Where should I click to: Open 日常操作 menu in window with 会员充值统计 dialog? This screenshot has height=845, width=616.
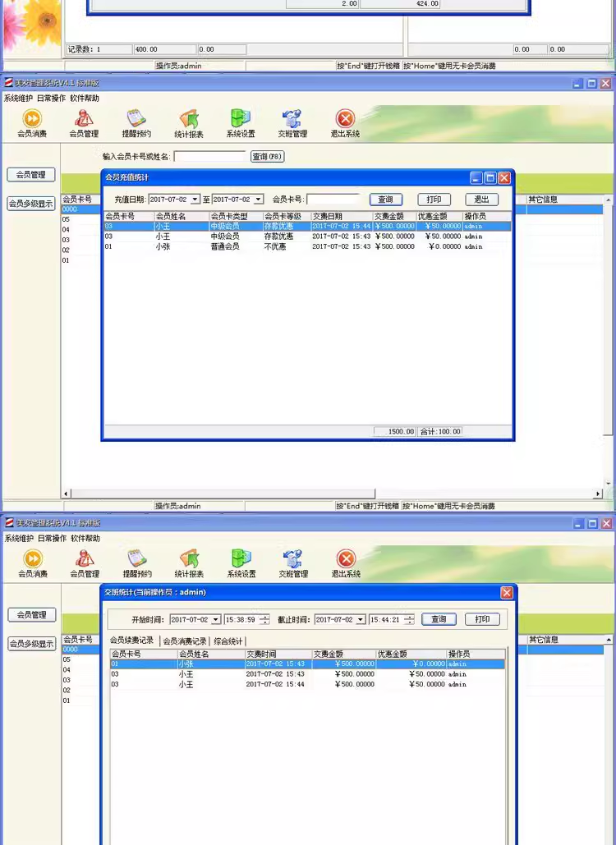52,98
